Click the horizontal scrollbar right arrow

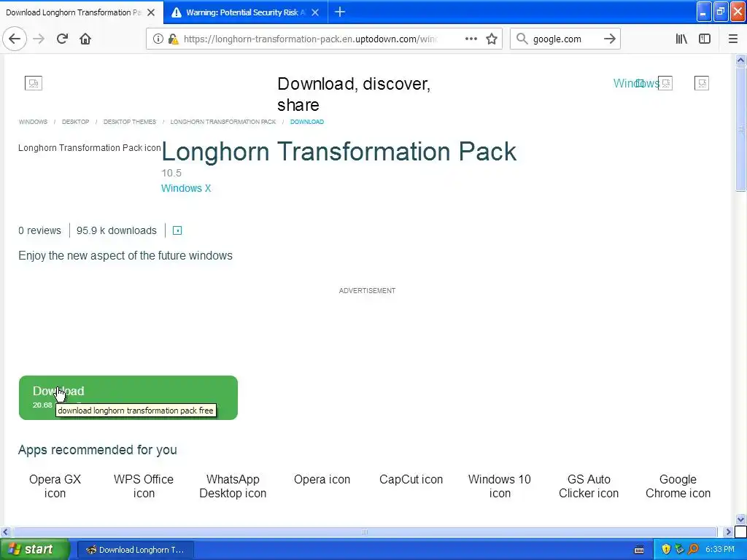728,532
